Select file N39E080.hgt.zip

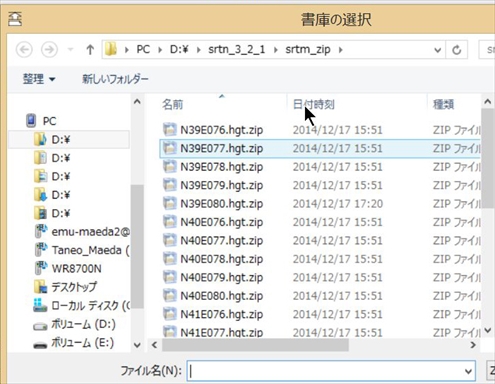[x=222, y=203]
